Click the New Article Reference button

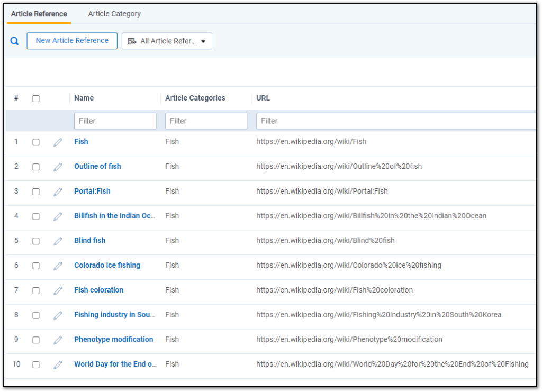click(72, 41)
